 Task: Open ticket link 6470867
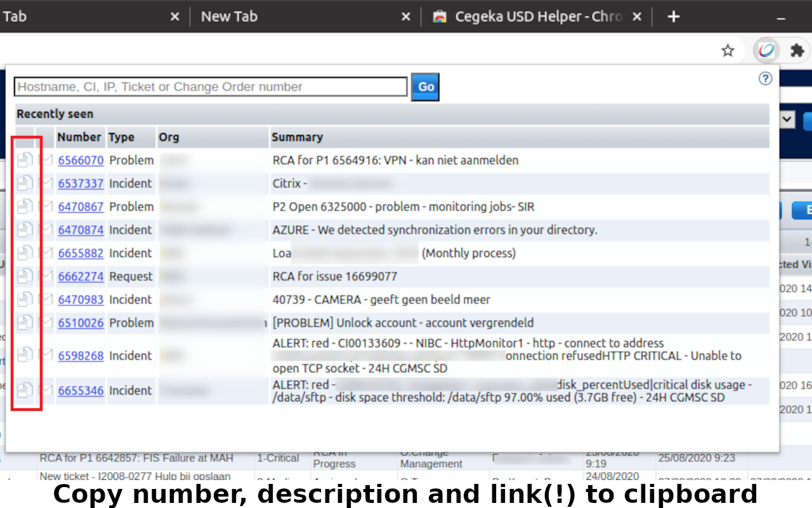(x=81, y=207)
